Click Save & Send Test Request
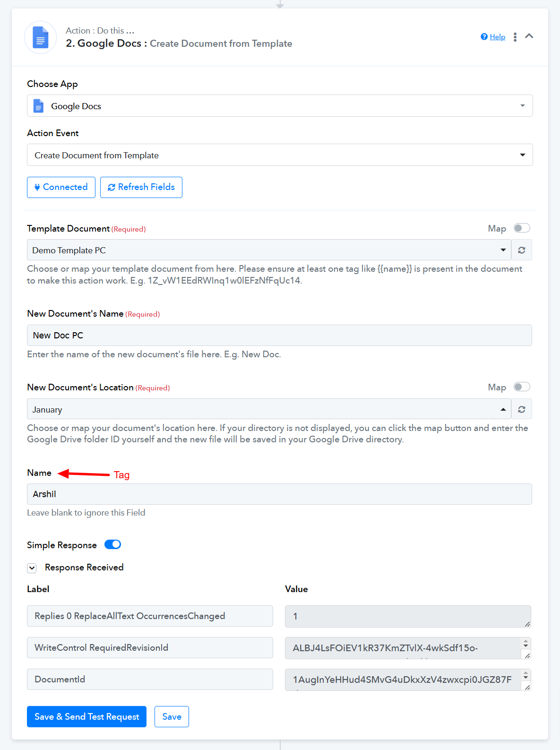This screenshot has height=750, width=560. [x=86, y=717]
